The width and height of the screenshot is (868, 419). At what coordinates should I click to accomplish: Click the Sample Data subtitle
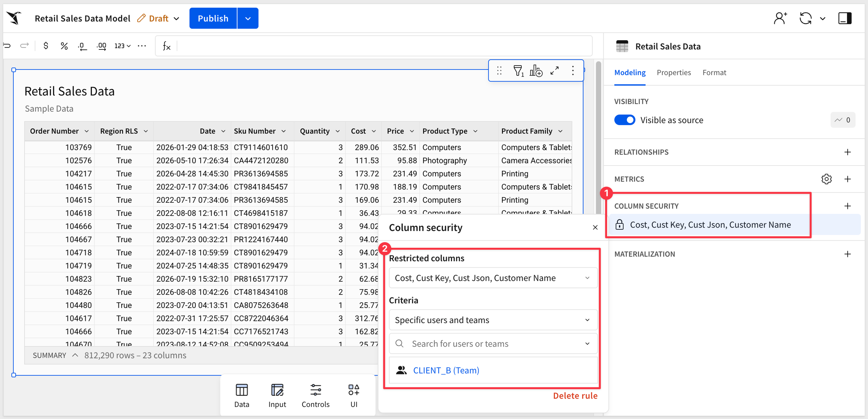click(49, 109)
